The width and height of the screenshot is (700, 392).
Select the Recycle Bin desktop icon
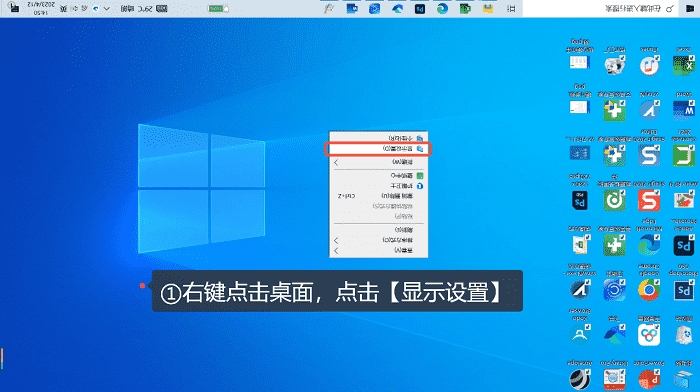[x=683, y=335]
